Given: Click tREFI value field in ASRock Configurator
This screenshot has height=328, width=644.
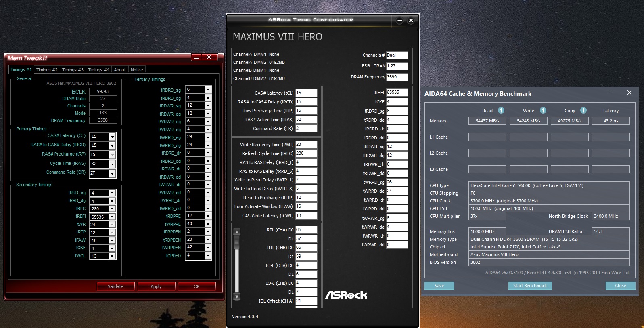Looking at the screenshot, I should click(397, 93).
